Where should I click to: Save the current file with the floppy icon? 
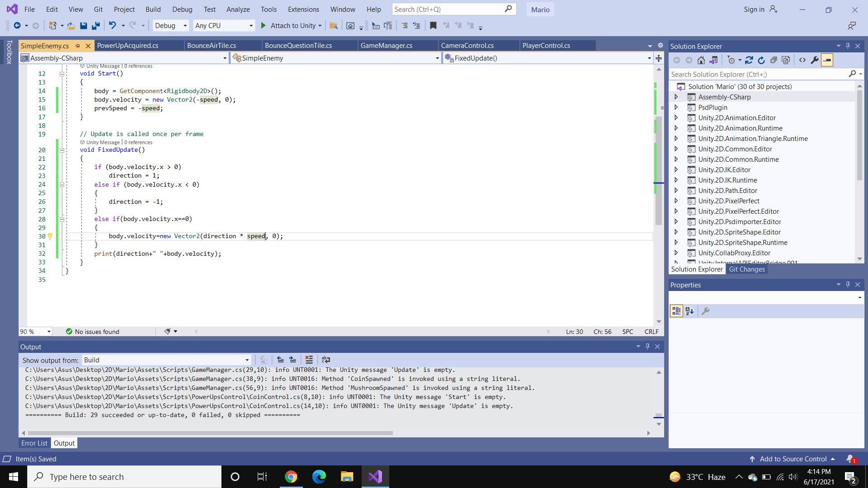(83, 26)
